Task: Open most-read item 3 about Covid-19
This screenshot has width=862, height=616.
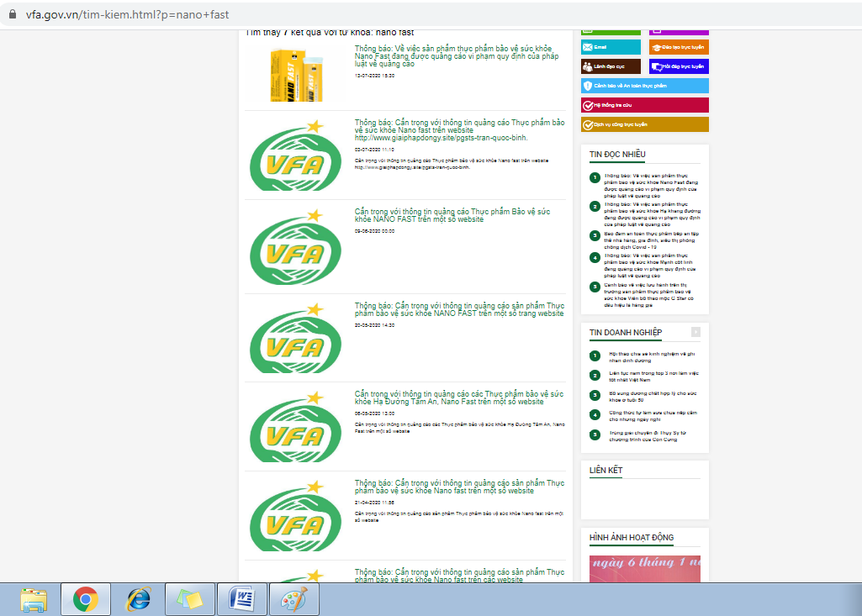Action: click(646, 239)
